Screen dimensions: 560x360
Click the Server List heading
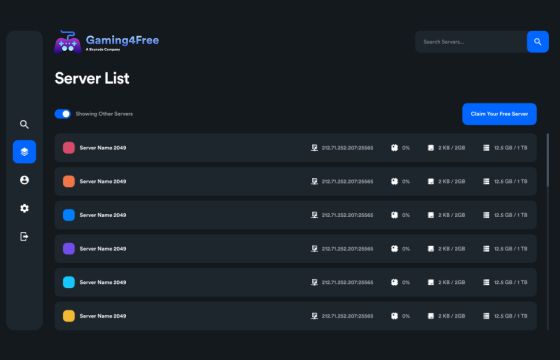coord(92,78)
